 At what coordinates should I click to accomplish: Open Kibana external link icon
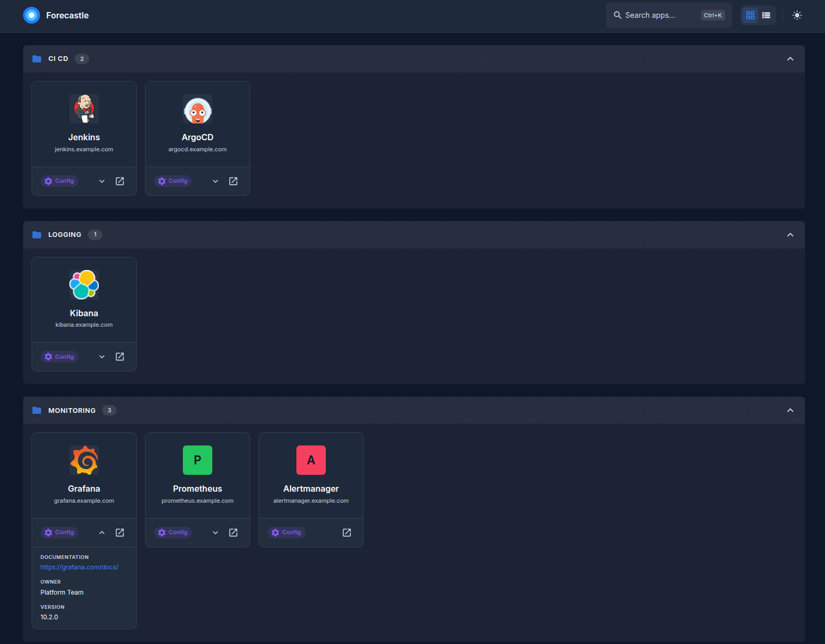pos(120,357)
